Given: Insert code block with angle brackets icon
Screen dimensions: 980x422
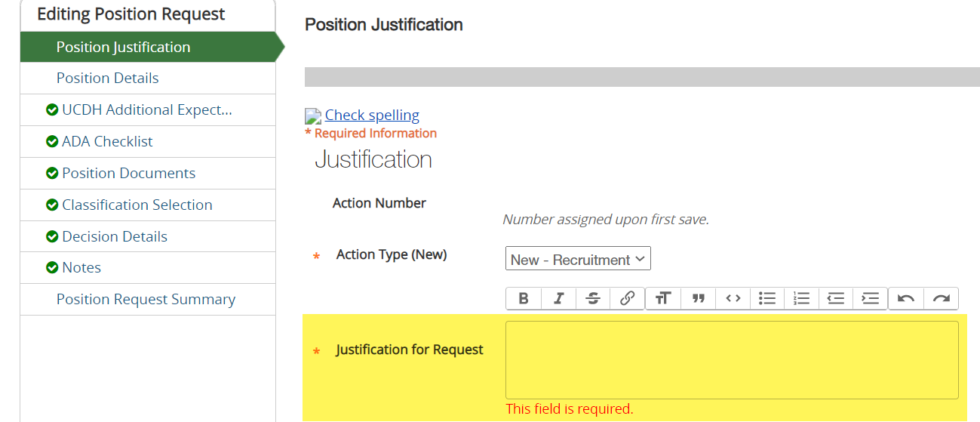Looking at the screenshot, I should point(733,298).
